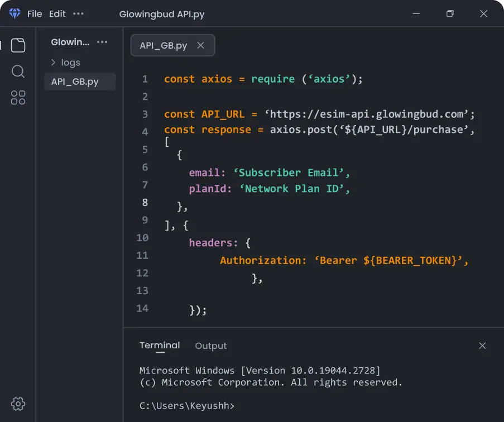
Task: Close the API_GB.py editor tab
Action: click(200, 45)
